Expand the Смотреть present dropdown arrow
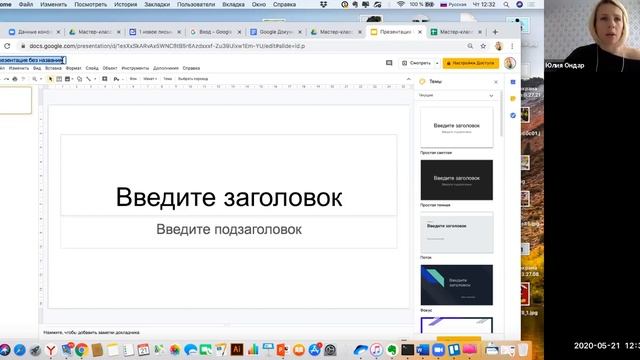Viewport: 640px width, 360px height. 437,63
